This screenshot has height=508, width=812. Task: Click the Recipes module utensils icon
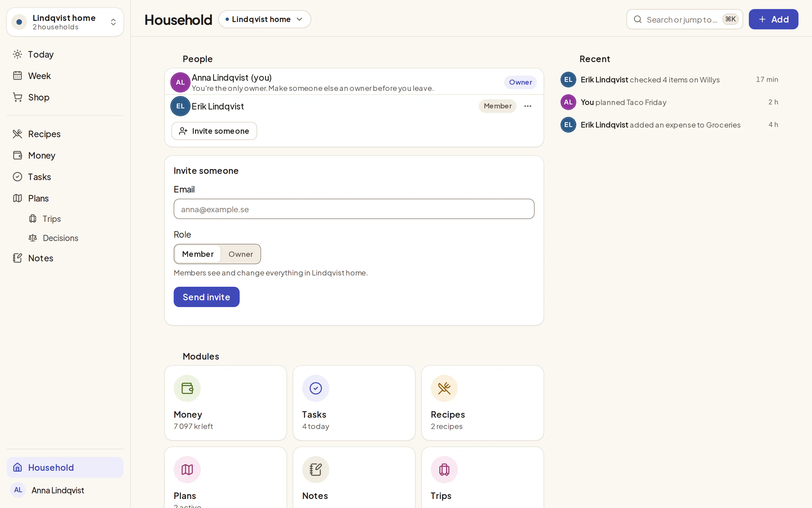(x=444, y=388)
